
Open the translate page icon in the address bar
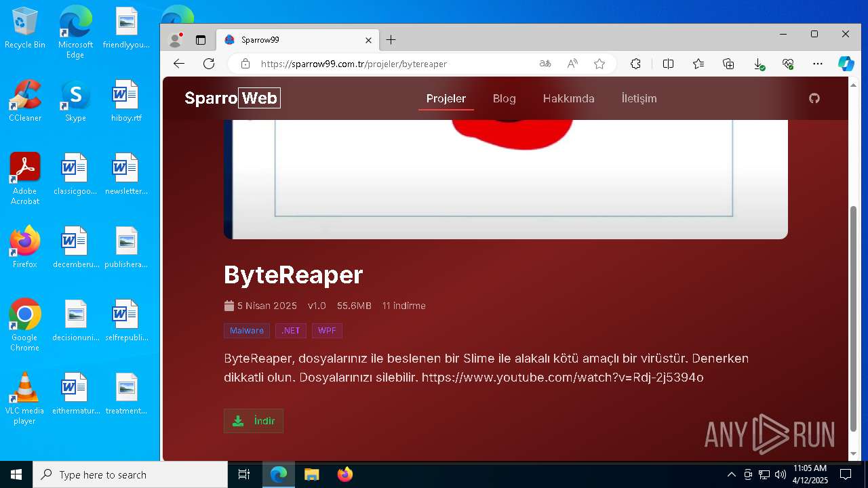545,64
